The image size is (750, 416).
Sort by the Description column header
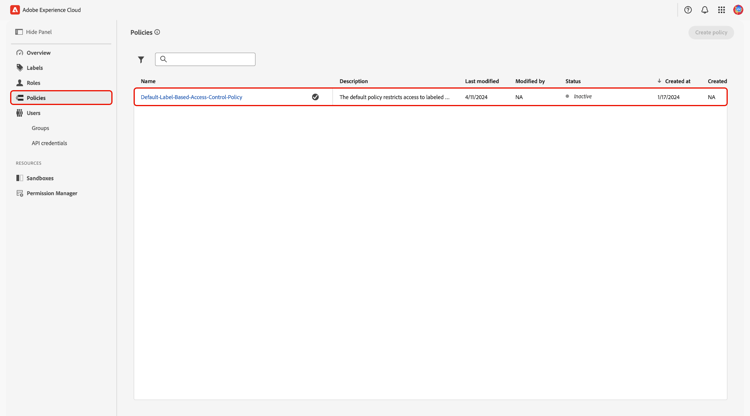353,81
